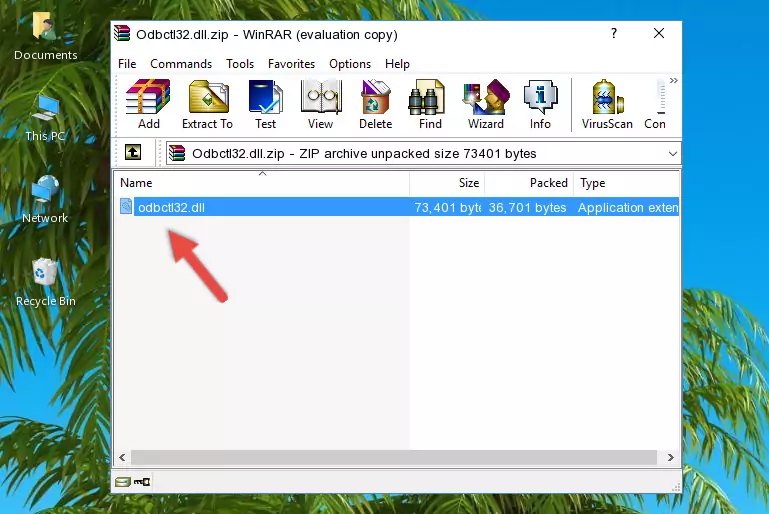
Task: Open the Tools menu
Action: coord(240,64)
